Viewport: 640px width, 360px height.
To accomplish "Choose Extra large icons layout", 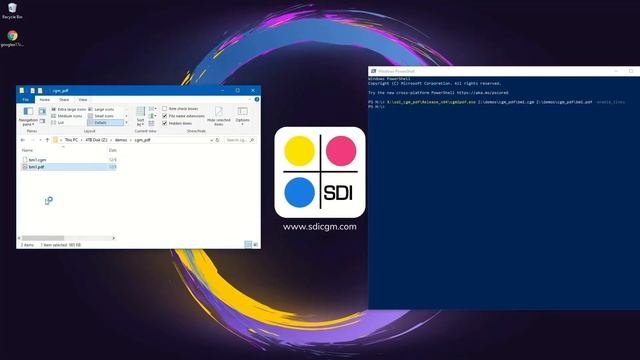I will click(69, 109).
